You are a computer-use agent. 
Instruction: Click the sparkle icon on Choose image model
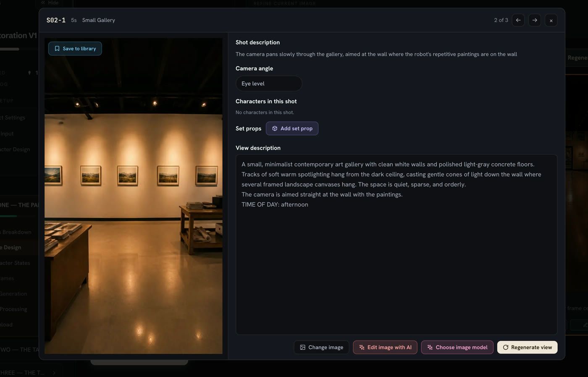[430, 347]
